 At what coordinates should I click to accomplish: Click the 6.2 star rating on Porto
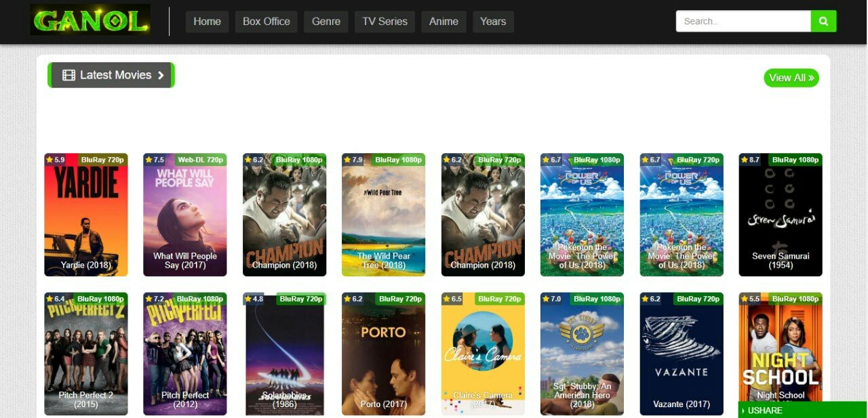coord(353,299)
